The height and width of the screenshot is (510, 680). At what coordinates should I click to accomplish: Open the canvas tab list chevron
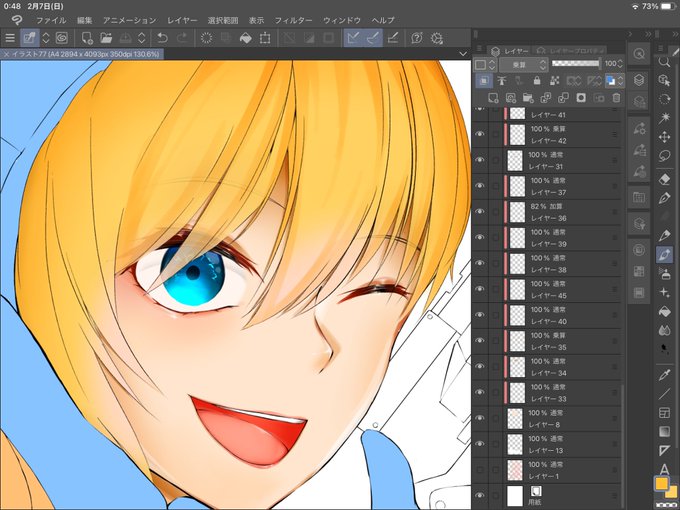click(463, 54)
